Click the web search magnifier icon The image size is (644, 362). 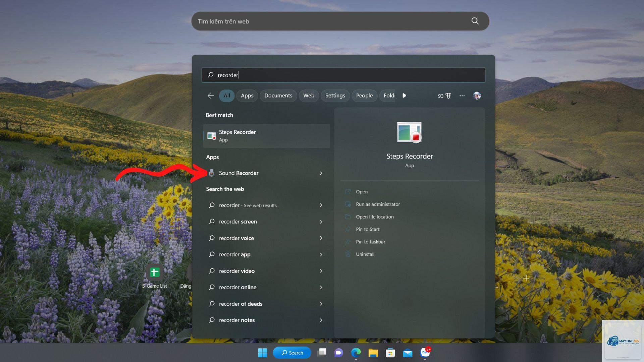pyautogui.click(x=475, y=21)
